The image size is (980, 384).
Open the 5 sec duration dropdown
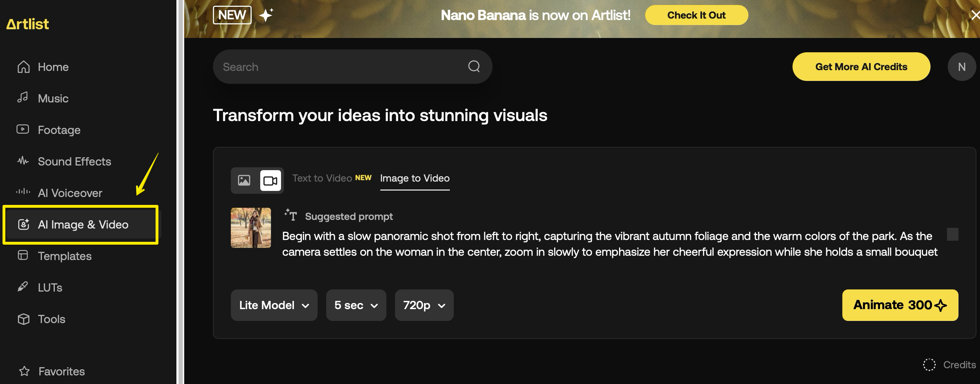coord(356,305)
